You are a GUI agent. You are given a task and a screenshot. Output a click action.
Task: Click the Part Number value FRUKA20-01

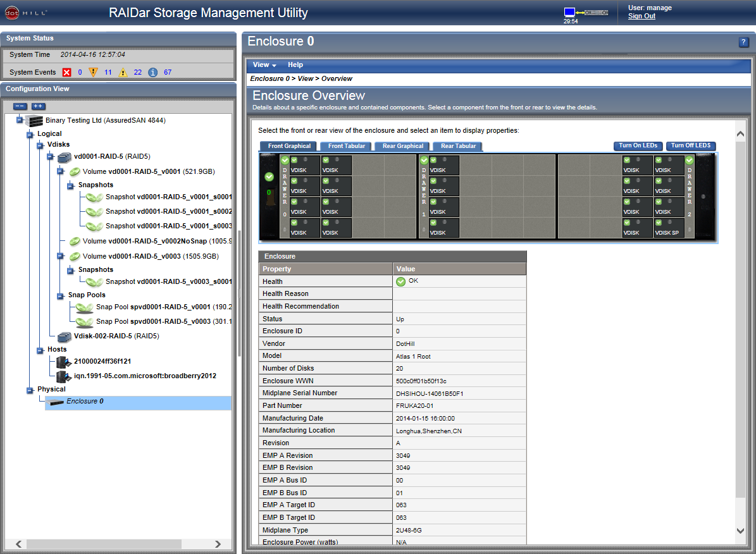(x=414, y=406)
